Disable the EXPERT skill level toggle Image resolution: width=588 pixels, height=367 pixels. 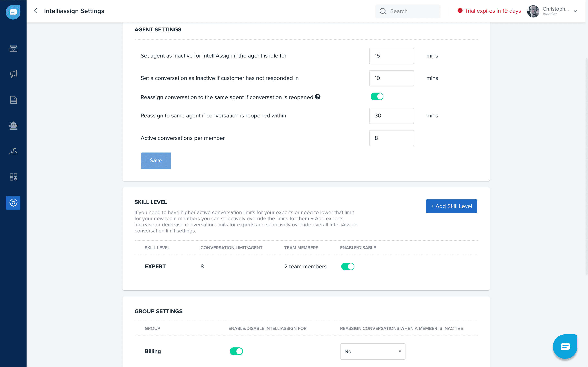[348, 266]
